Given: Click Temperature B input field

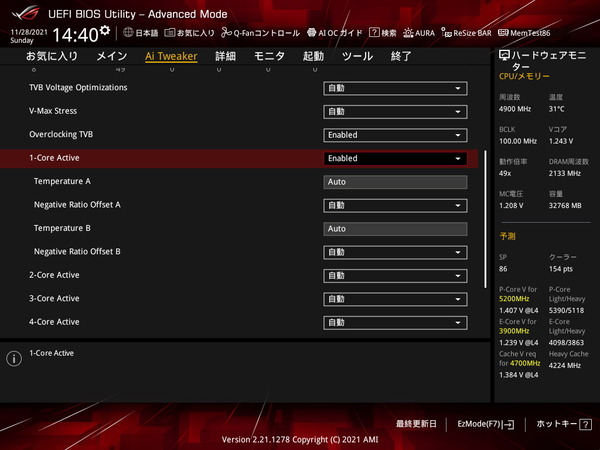Looking at the screenshot, I should click(x=395, y=229).
